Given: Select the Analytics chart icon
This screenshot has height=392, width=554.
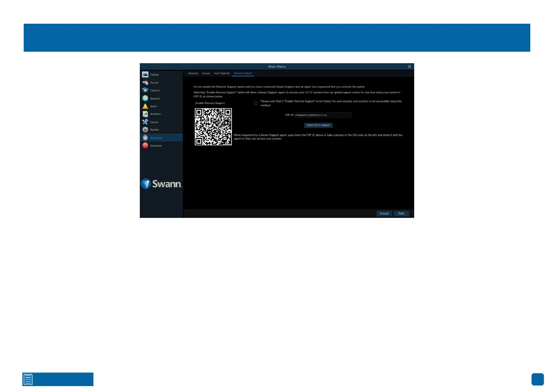Looking at the screenshot, I should pyautogui.click(x=145, y=114).
